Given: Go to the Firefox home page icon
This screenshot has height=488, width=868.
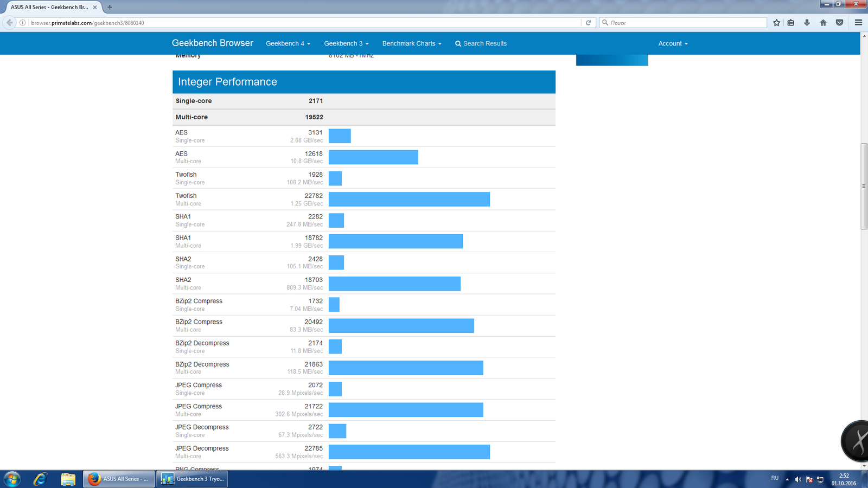Looking at the screenshot, I should click(x=823, y=23).
